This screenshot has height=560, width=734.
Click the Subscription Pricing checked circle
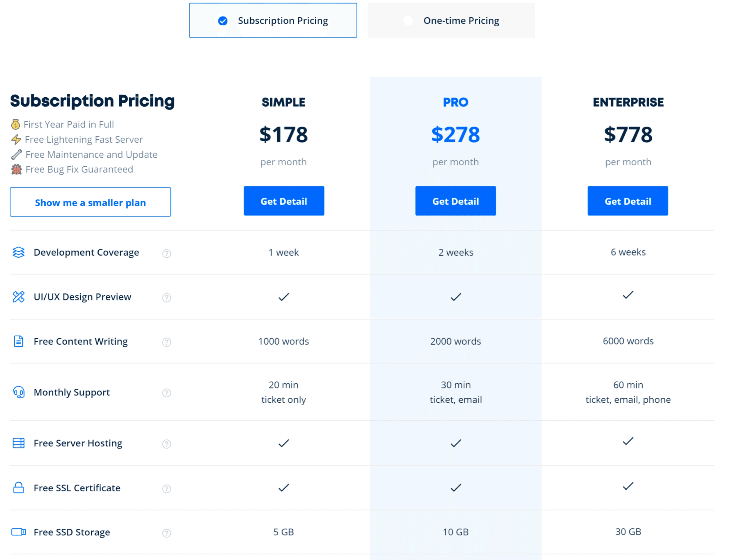[x=223, y=21]
